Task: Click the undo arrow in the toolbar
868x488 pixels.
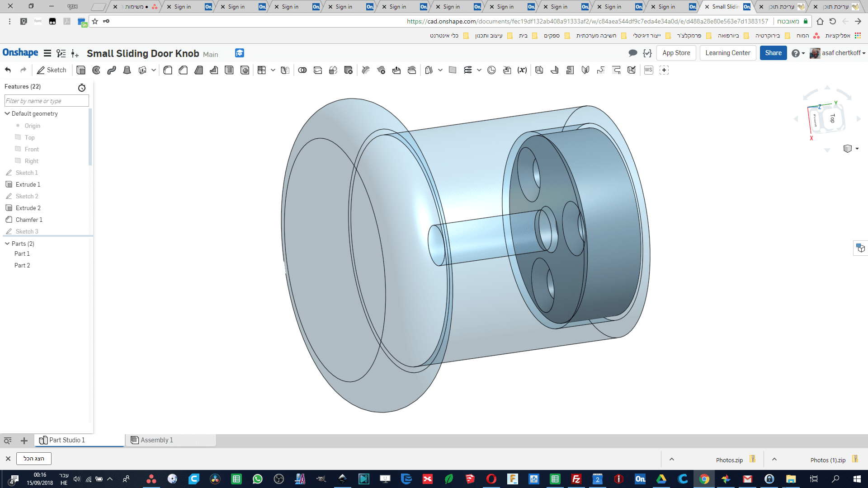Action: coord(8,70)
